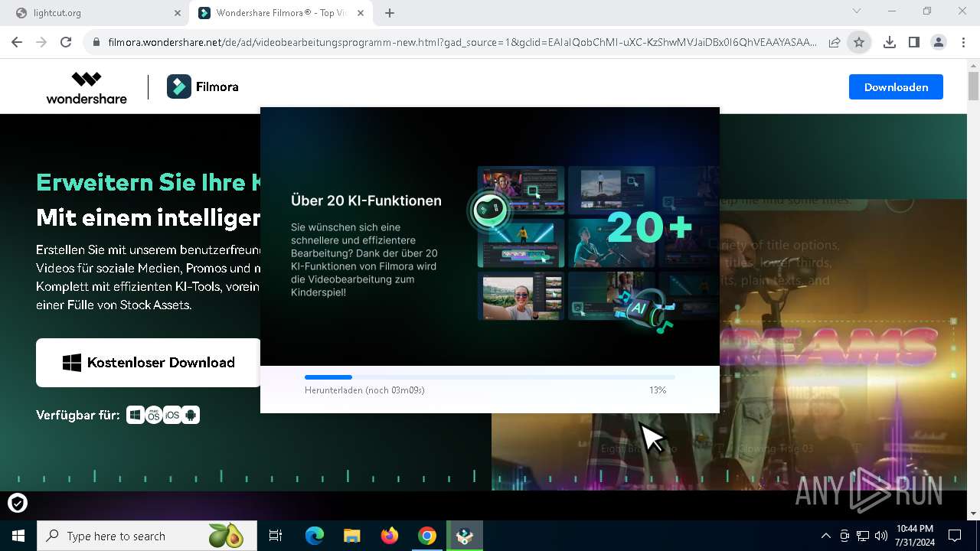Go forward to the next page
Image resolution: width=980 pixels, height=551 pixels.
tap(41, 43)
